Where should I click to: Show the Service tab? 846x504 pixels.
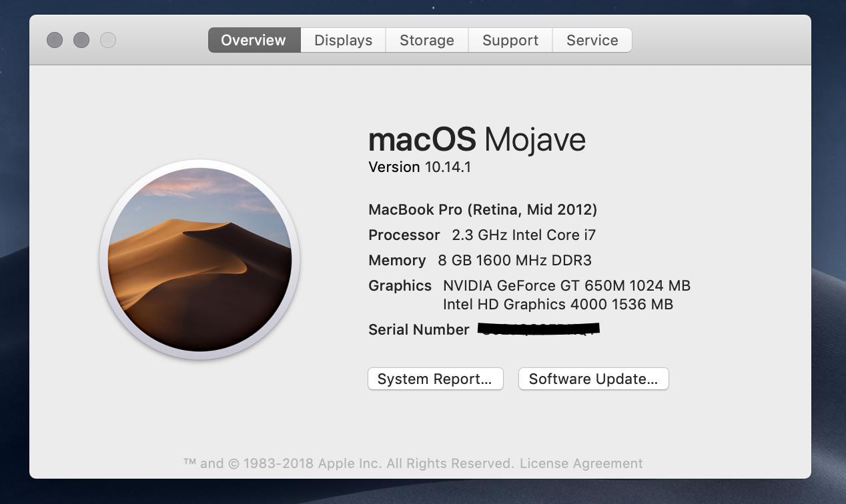(592, 40)
